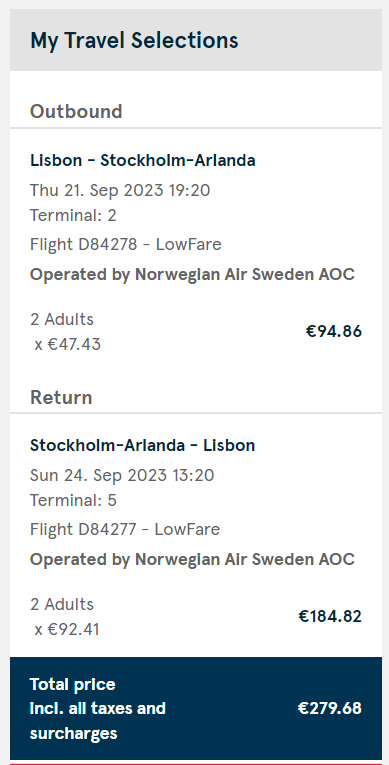The image size is (389, 765).
Task: Click the Total price incl. taxes label
Action: click(x=98, y=708)
